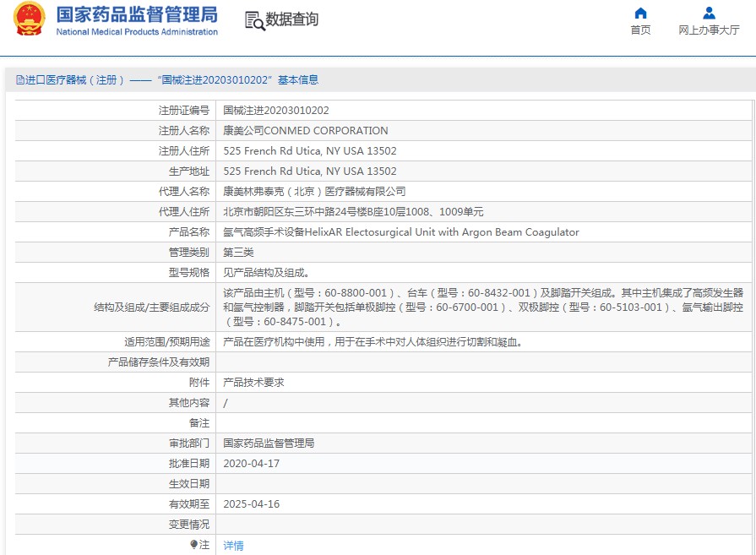756x555 pixels.
Task: Select HelixAR Electosurgical Unit product name
Action: click(400, 232)
